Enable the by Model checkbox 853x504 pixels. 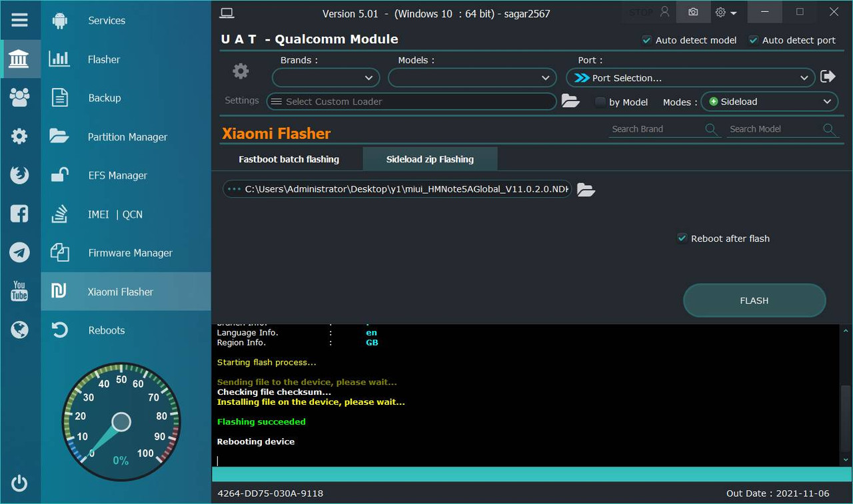pyautogui.click(x=599, y=102)
